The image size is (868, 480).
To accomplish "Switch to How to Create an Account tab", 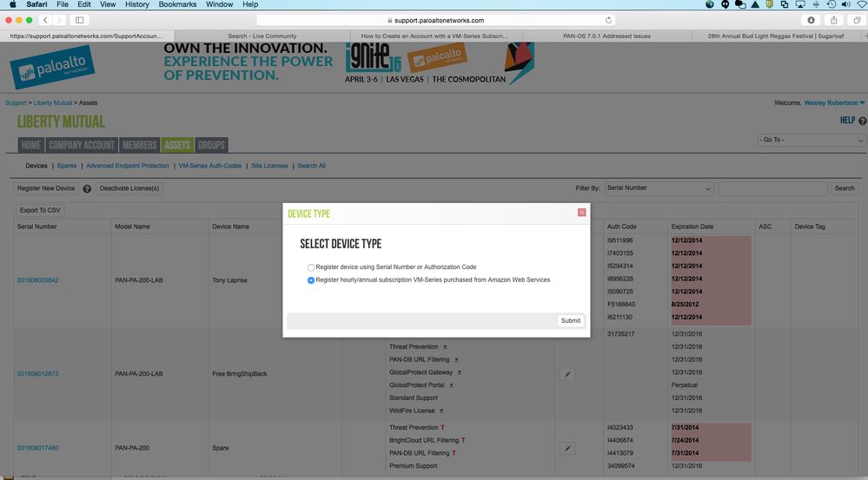I will pyautogui.click(x=435, y=36).
